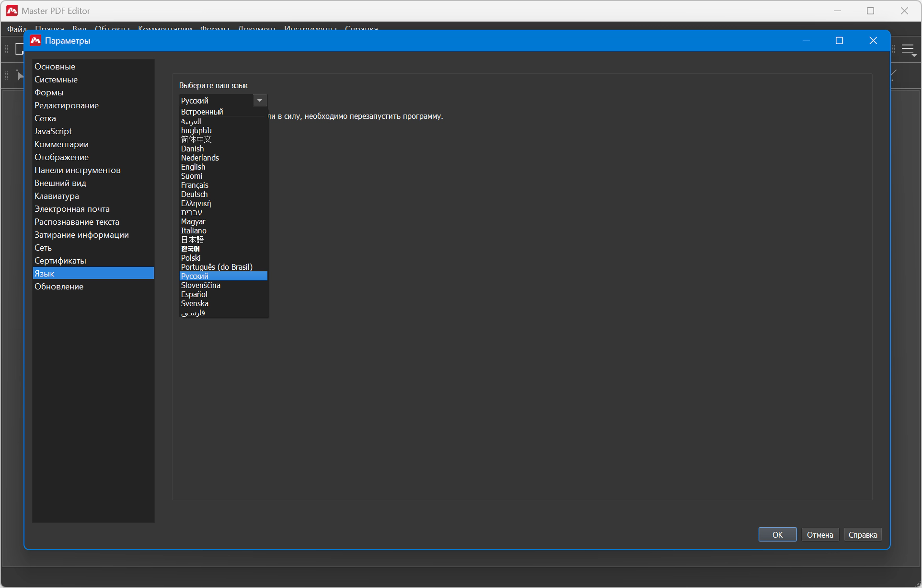Open the Файл menu
The width and height of the screenshot is (922, 588).
[17, 29]
